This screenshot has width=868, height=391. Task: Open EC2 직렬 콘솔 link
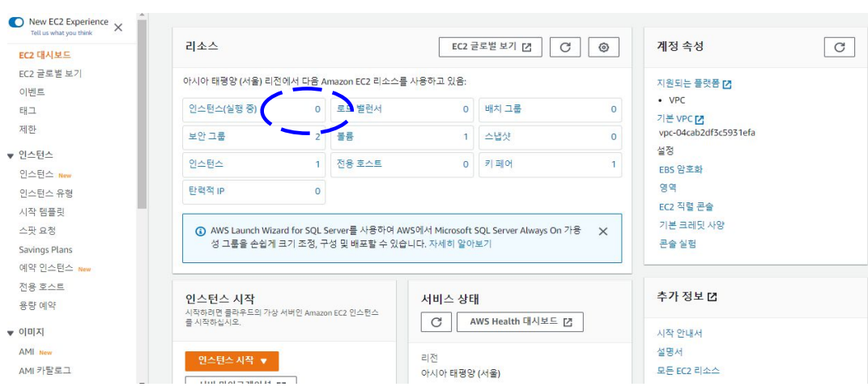click(x=686, y=206)
